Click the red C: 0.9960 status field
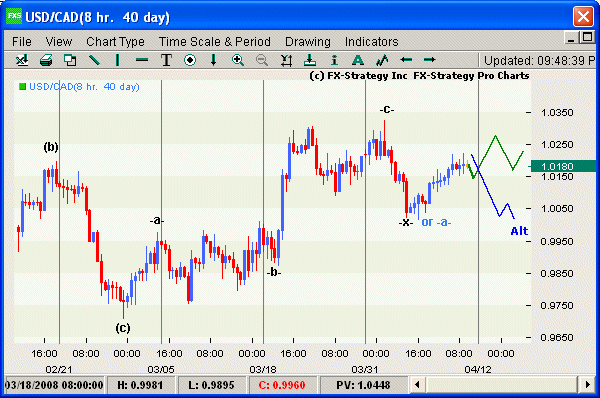 pyautogui.click(x=282, y=385)
